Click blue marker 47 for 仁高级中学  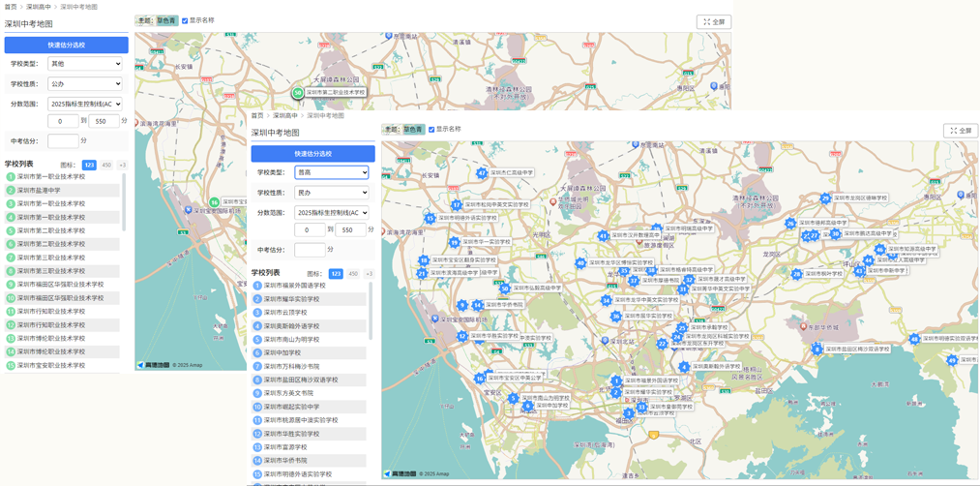(481, 172)
